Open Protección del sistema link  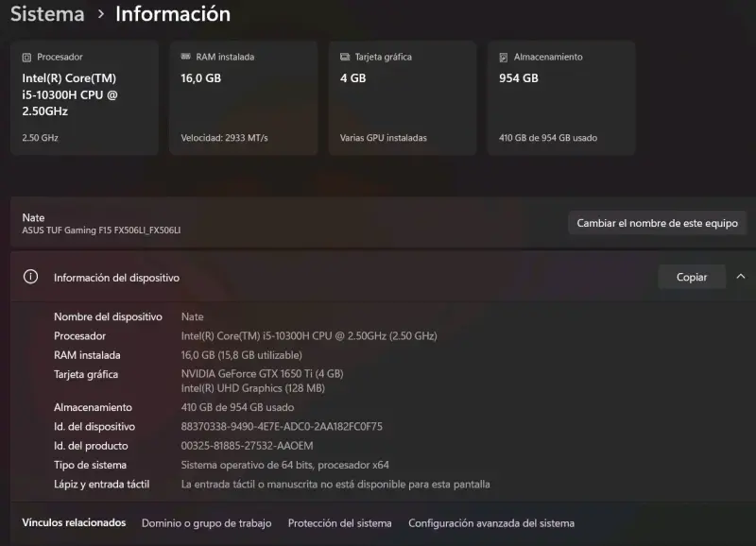(x=340, y=523)
